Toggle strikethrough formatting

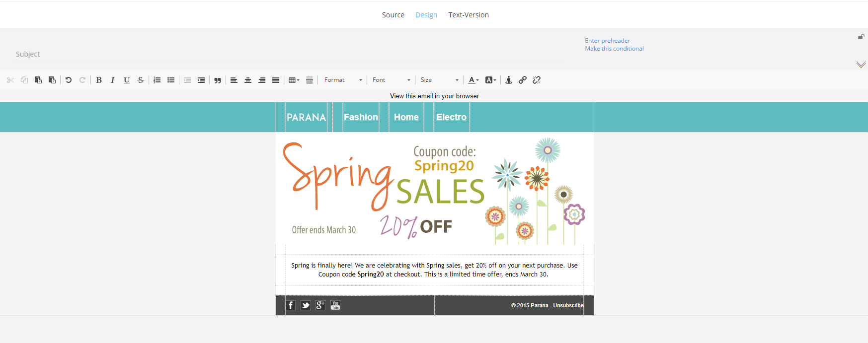(x=141, y=80)
